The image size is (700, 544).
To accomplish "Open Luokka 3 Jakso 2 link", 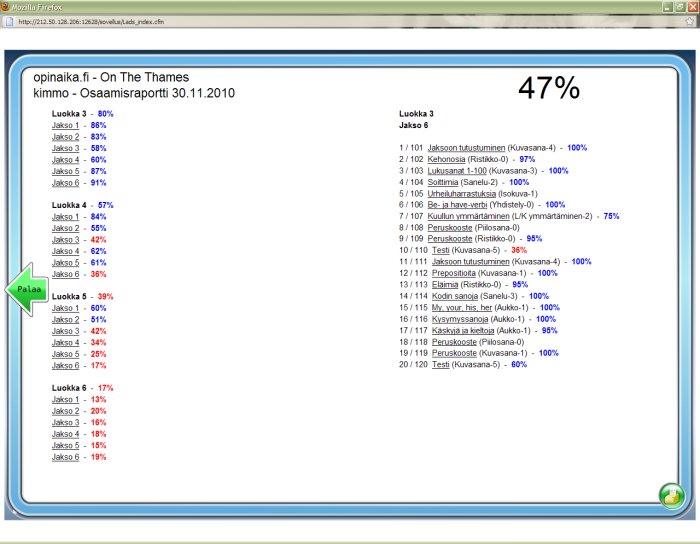I will click(65, 137).
